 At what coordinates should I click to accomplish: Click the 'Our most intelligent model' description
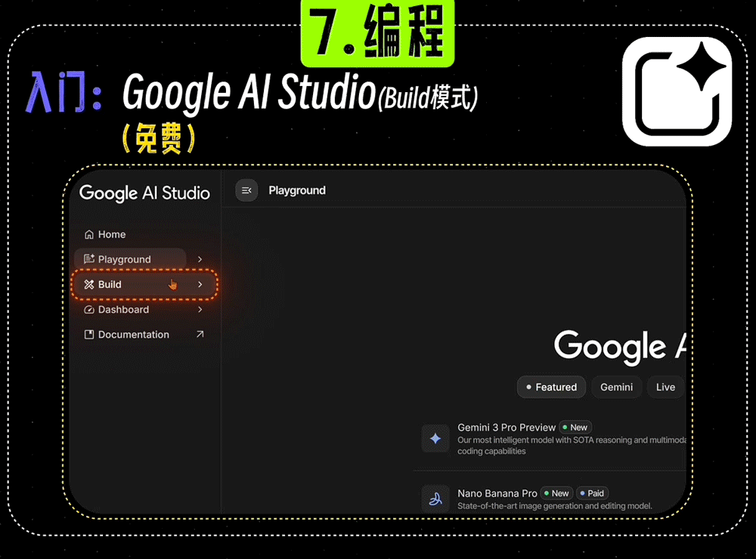(x=572, y=446)
